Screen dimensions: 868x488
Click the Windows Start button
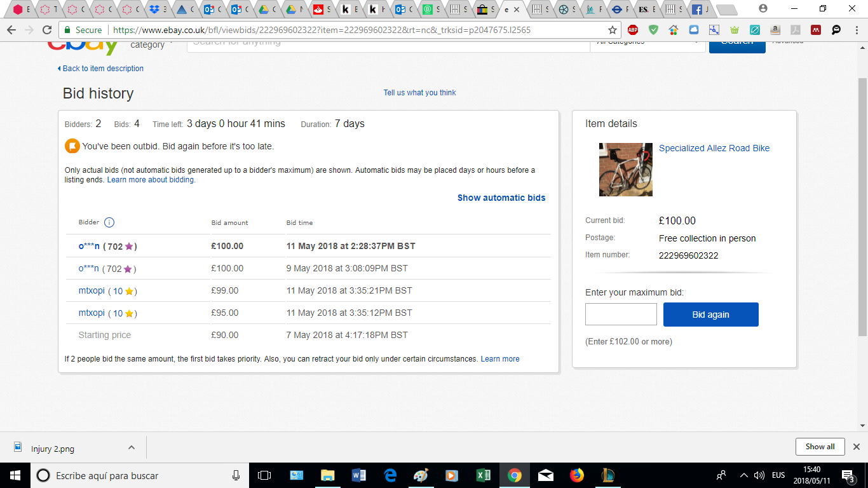pos(15,475)
